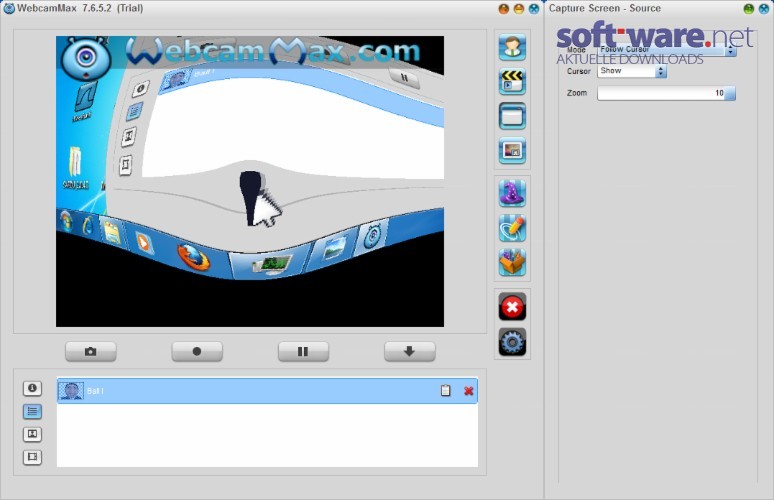774x500 pixels.
Task: Close the Capture Screen source panel
Action: (764, 9)
